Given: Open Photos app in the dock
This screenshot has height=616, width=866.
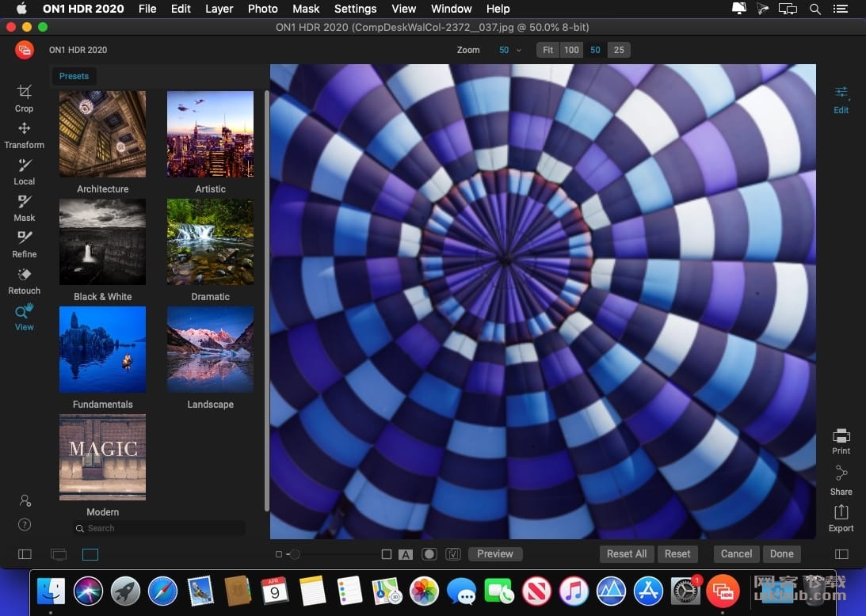Looking at the screenshot, I should tap(424, 591).
